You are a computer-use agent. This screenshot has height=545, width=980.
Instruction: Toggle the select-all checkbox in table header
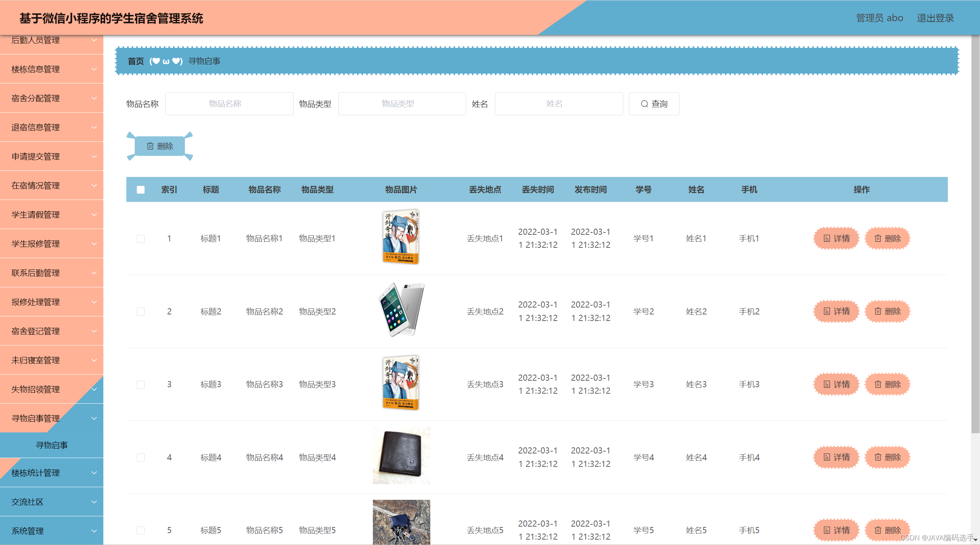click(140, 190)
